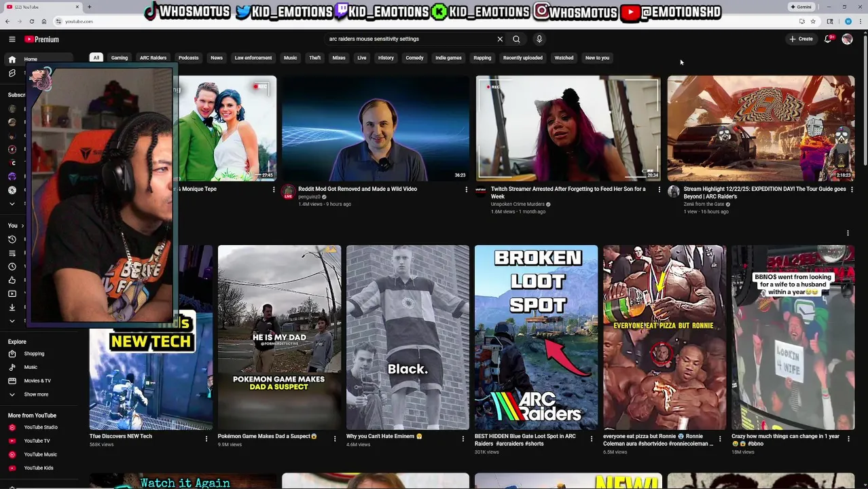This screenshot has width=868, height=489.
Task: Select the ARC Raiders filter chip
Action: 153,58
